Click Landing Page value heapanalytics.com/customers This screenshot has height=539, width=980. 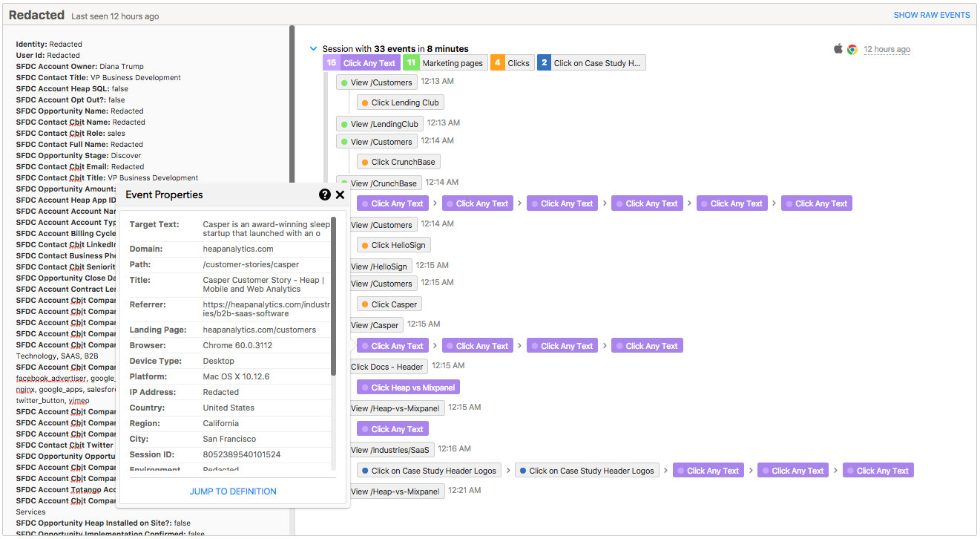coord(260,330)
